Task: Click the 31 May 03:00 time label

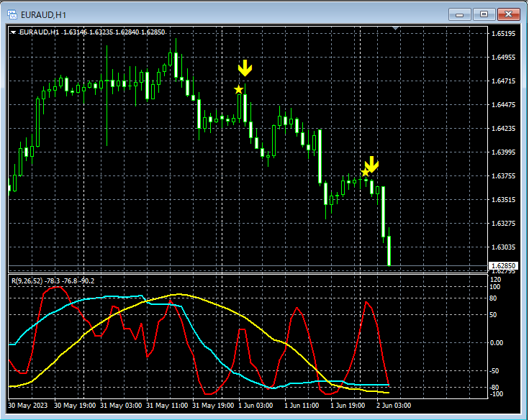Action: tap(121, 405)
